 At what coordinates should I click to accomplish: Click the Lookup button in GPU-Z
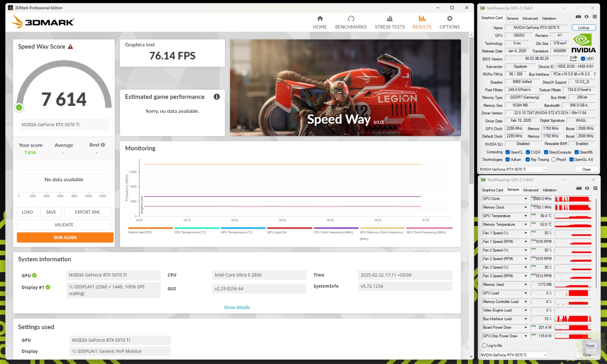(x=584, y=28)
